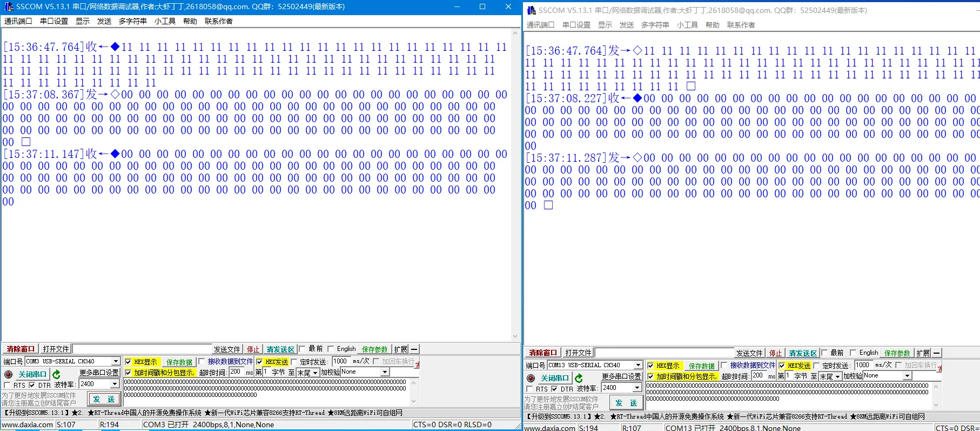The width and height of the screenshot is (980, 431).
Task: Open 发送 menu in left SSCOM window
Action: tap(104, 21)
